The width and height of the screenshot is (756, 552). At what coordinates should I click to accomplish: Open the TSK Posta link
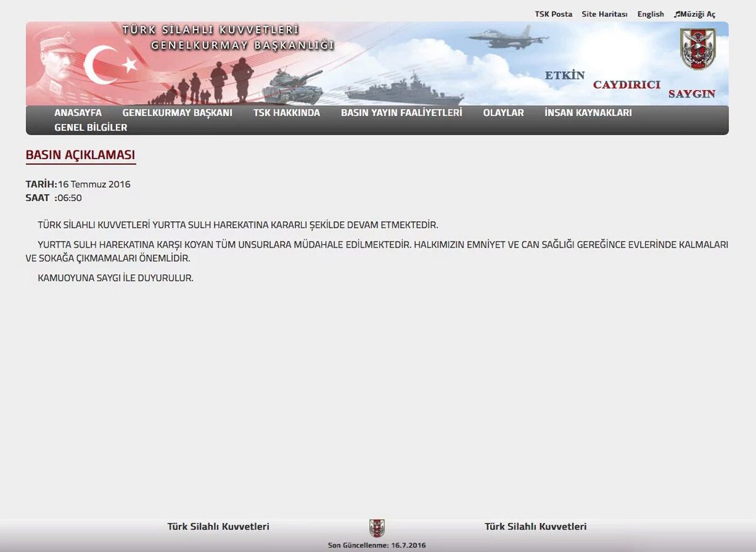(553, 14)
